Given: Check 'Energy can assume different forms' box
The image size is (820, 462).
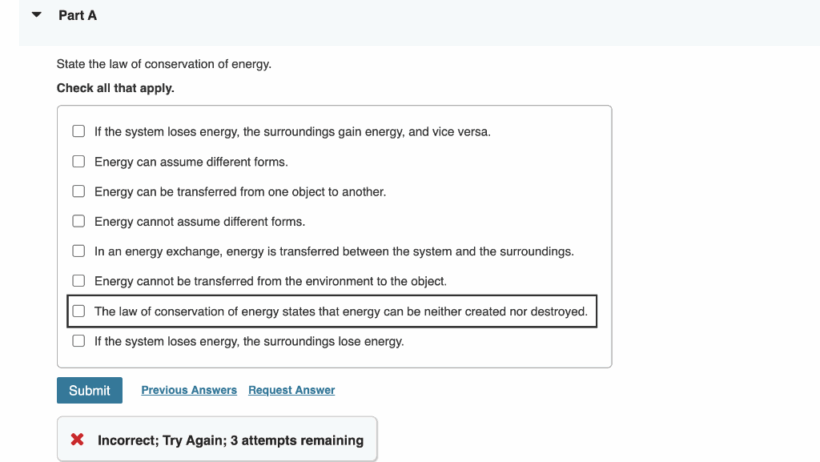Looking at the screenshot, I should tap(78, 161).
